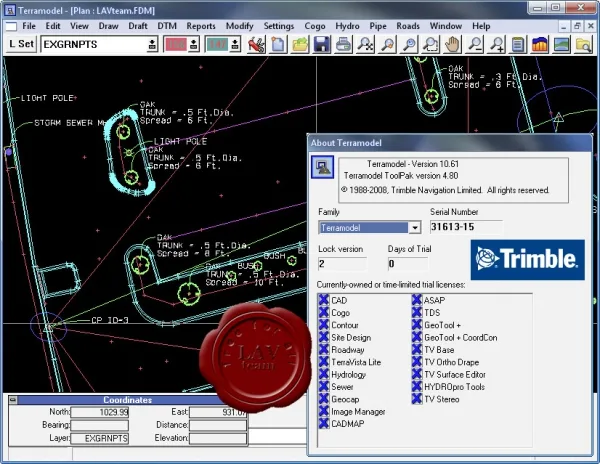Click the Print icon in toolbar

pos(343,44)
